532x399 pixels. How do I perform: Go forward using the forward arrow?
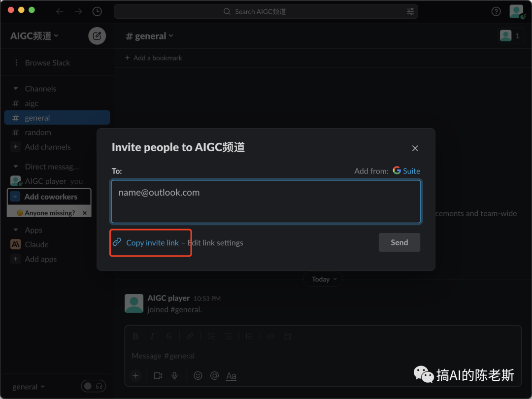(78, 11)
